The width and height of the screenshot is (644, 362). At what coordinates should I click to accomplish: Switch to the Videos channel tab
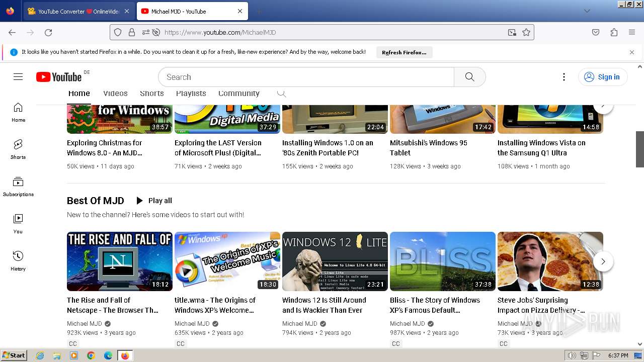tap(115, 94)
